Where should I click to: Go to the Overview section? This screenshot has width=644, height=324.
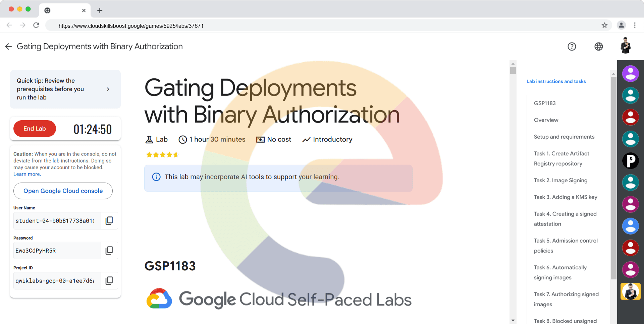coord(546,120)
